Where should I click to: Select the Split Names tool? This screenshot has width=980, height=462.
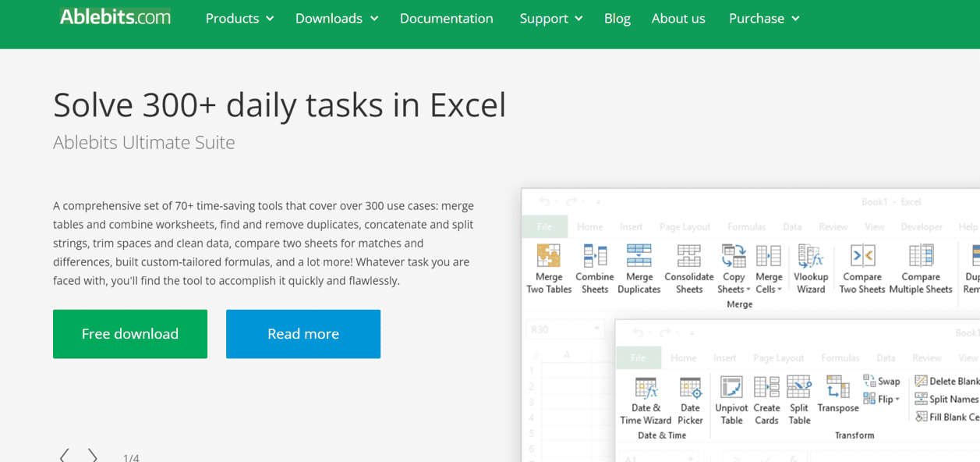point(946,399)
